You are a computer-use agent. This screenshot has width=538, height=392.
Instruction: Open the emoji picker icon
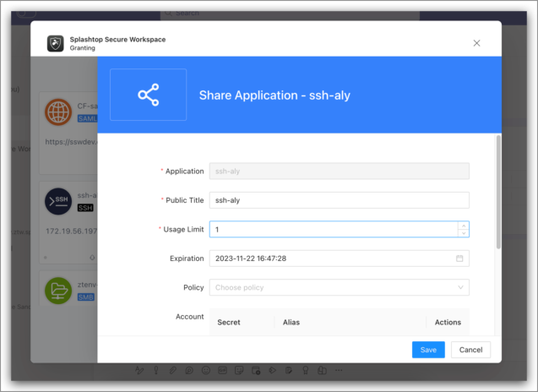pos(206,370)
